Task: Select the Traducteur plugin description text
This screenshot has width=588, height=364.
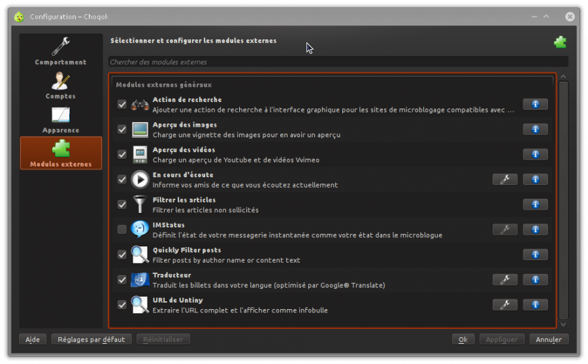Action: pyautogui.click(x=269, y=285)
